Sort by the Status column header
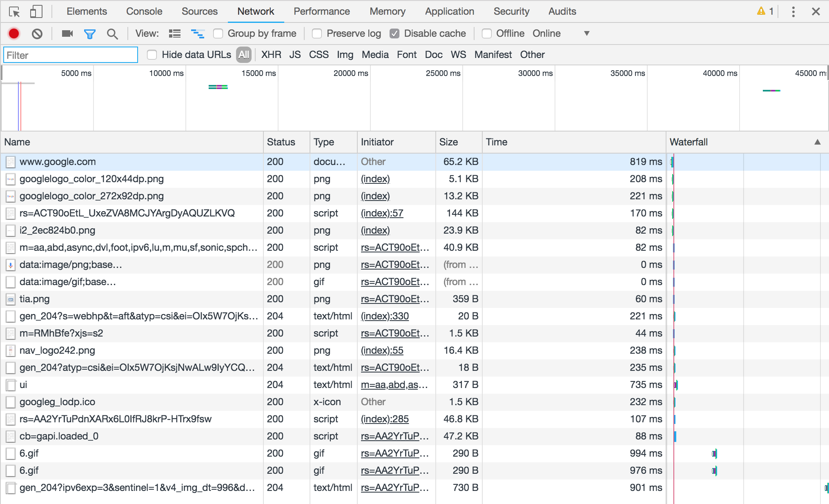 pyautogui.click(x=287, y=142)
